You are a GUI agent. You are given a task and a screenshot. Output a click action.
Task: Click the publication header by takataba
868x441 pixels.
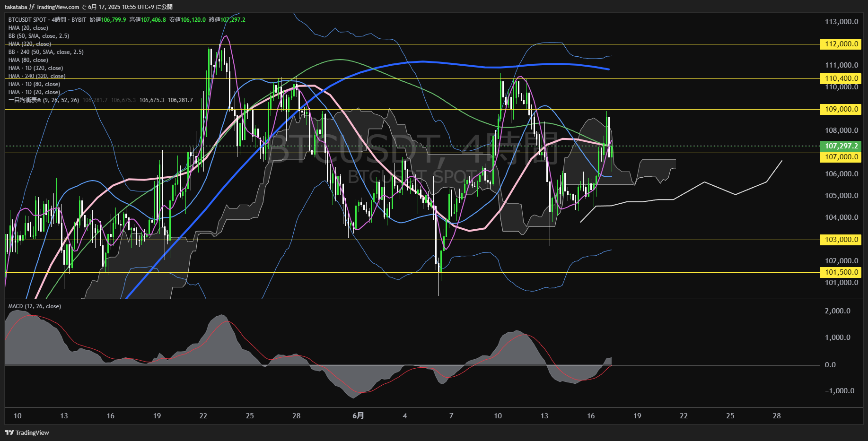(88, 7)
